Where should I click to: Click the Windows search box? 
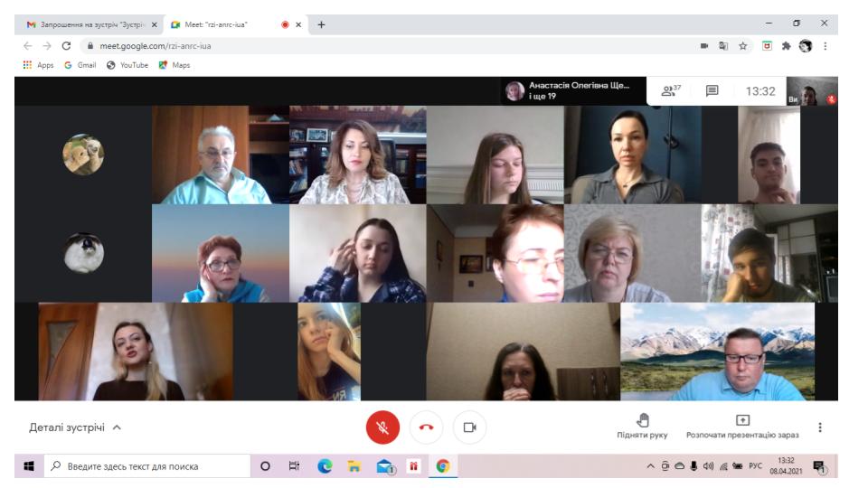(147, 466)
